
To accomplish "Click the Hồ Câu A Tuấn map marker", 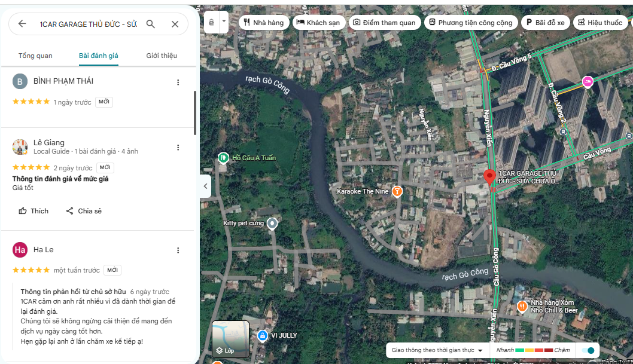I will pos(223,158).
